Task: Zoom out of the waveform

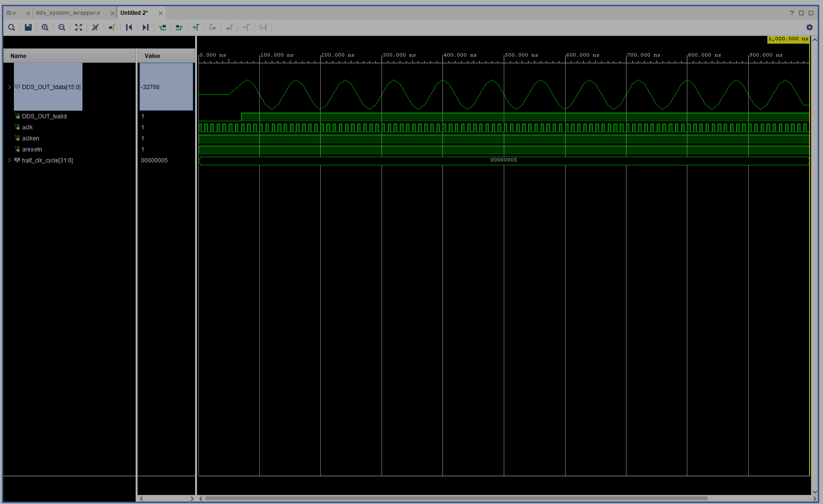Action: (x=62, y=27)
